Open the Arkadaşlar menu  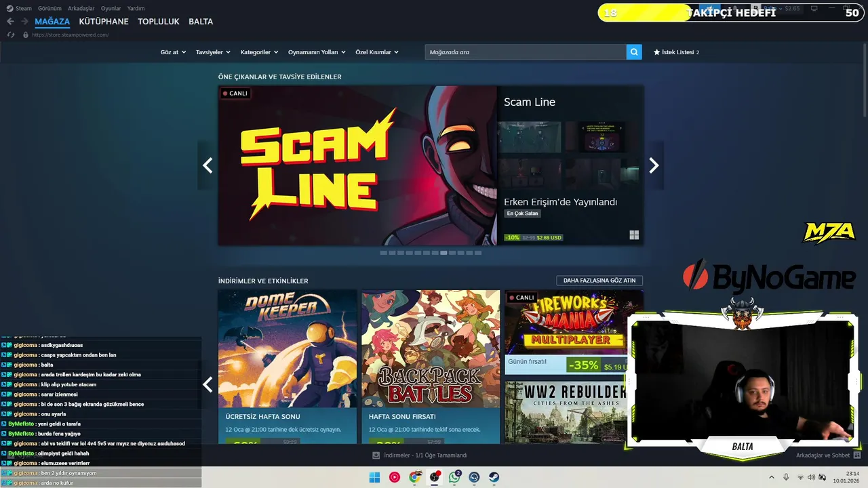click(x=81, y=8)
